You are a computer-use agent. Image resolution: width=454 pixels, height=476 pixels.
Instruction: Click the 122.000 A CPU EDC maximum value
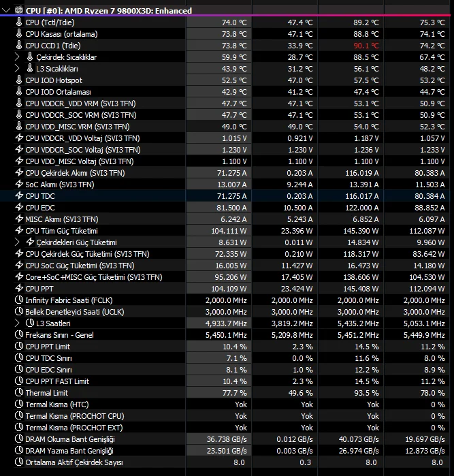tap(361, 208)
